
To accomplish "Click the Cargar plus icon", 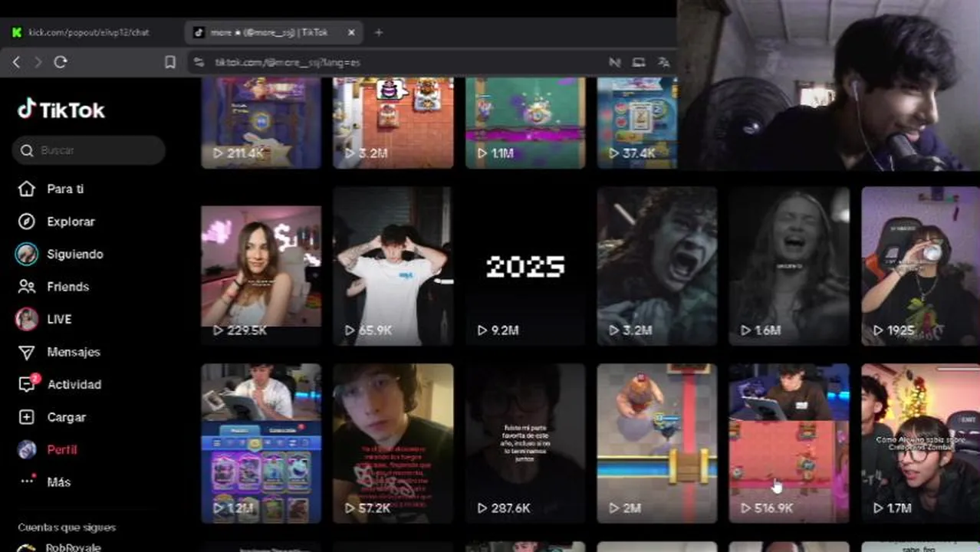I will tap(27, 417).
